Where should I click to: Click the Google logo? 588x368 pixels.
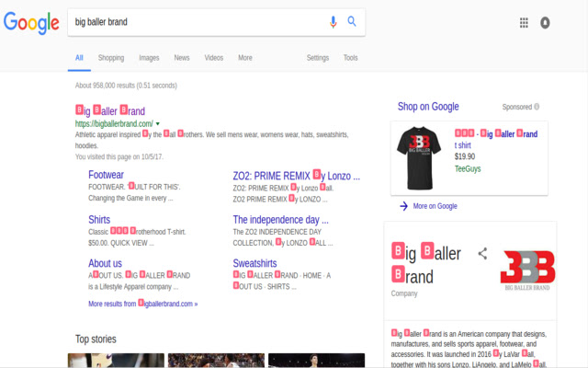click(x=31, y=22)
